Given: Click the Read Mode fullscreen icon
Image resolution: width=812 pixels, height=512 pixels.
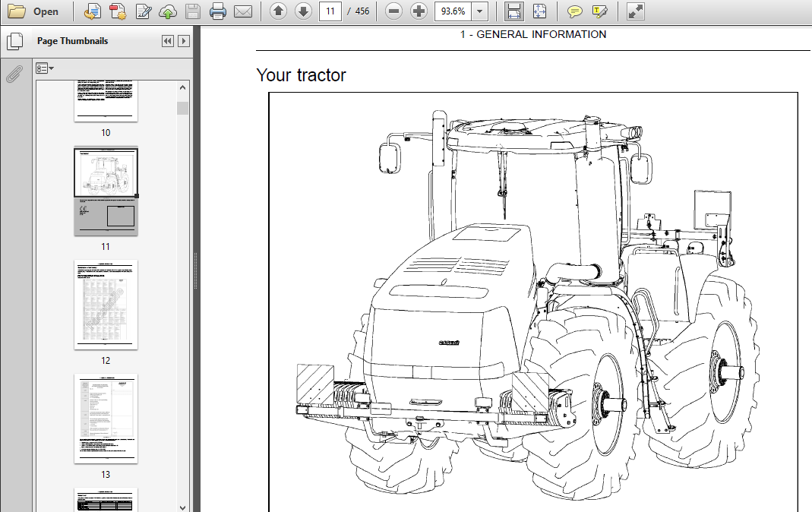Looking at the screenshot, I should [x=635, y=11].
